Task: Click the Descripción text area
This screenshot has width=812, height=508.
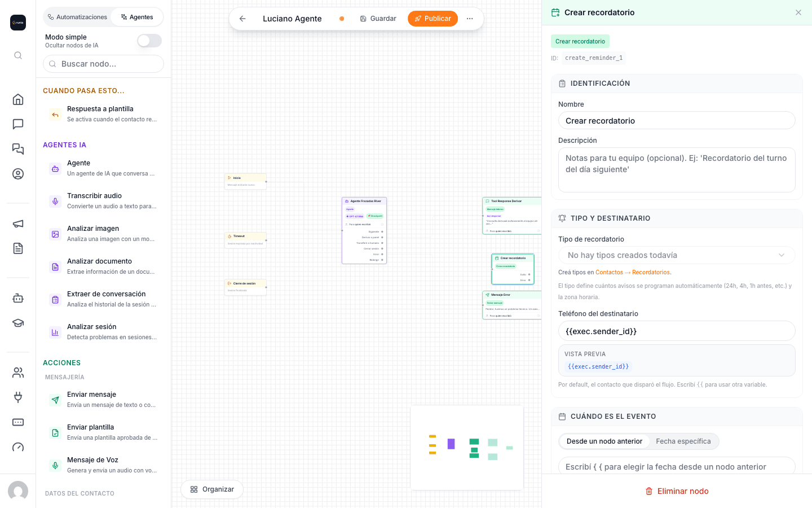Action: 677,170
